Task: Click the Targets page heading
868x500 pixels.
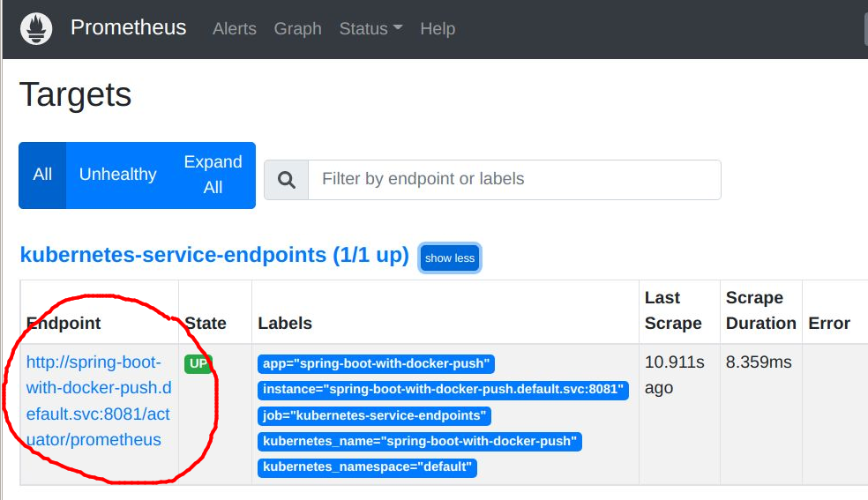Action: (x=76, y=94)
